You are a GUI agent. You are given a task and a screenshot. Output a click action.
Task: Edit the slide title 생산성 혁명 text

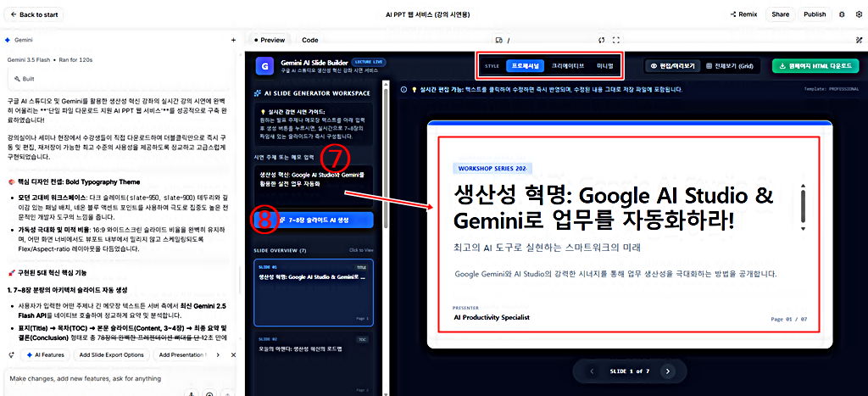pos(615,209)
